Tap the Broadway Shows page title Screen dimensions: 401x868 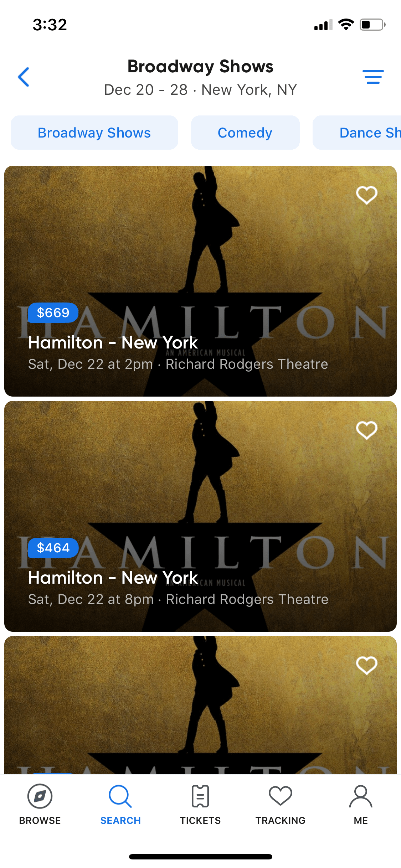200,66
